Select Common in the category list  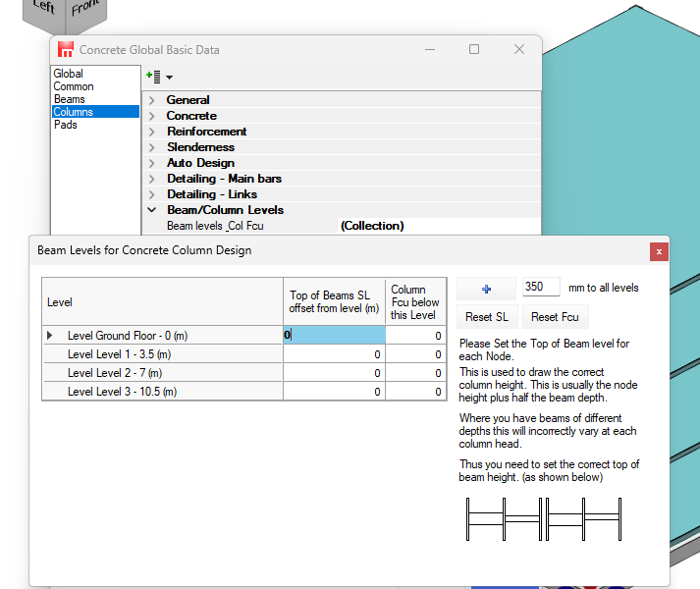point(95,86)
